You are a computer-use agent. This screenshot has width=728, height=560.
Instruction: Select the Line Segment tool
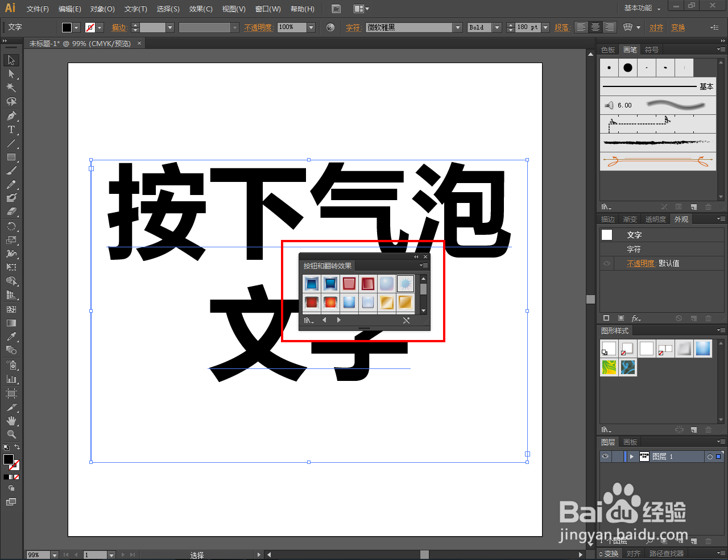(x=11, y=143)
